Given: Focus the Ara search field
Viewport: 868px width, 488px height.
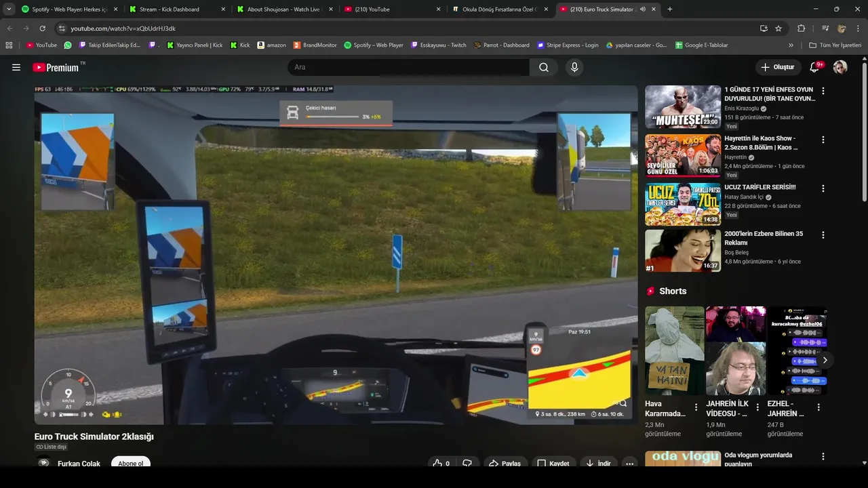Looking at the screenshot, I should 408,67.
